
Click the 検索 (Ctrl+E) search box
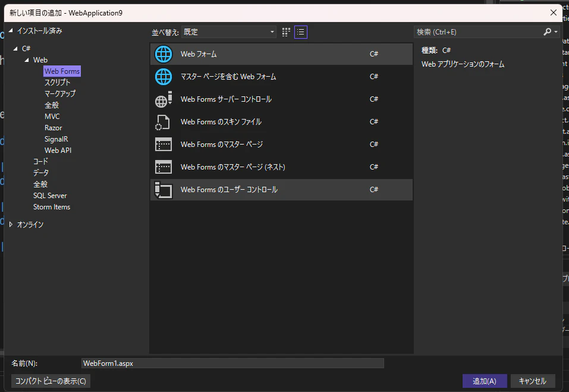[x=478, y=32]
